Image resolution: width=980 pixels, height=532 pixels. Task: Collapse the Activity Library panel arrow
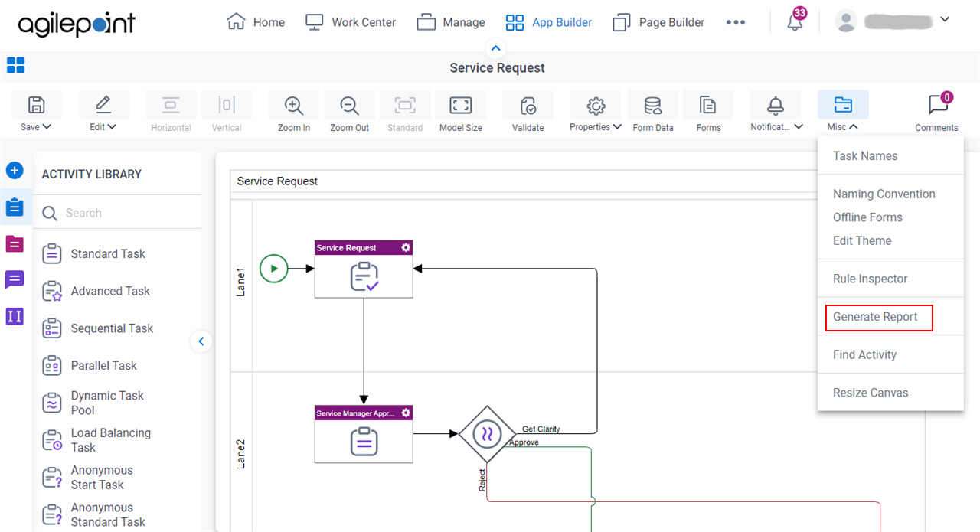click(201, 341)
